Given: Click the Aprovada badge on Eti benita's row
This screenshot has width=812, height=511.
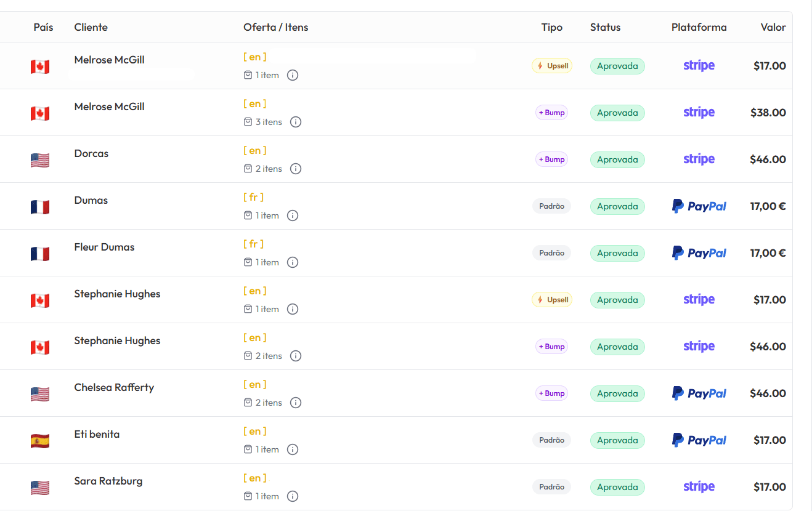Looking at the screenshot, I should pyautogui.click(x=617, y=440).
